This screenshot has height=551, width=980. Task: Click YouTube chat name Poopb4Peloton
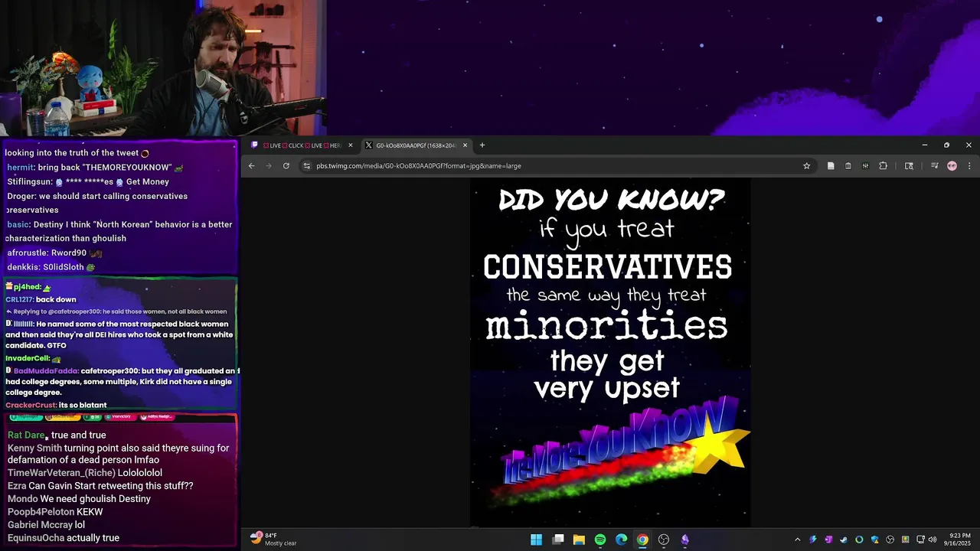pyautogui.click(x=41, y=512)
